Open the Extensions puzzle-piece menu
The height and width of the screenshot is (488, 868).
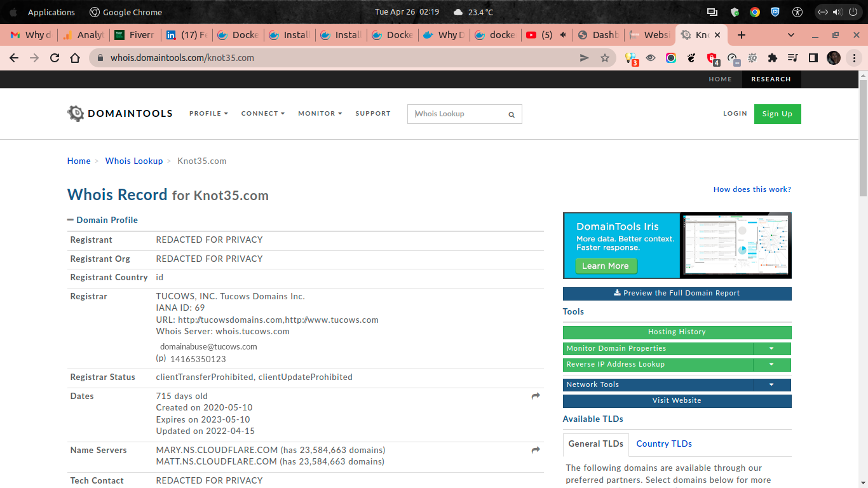click(773, 58)
